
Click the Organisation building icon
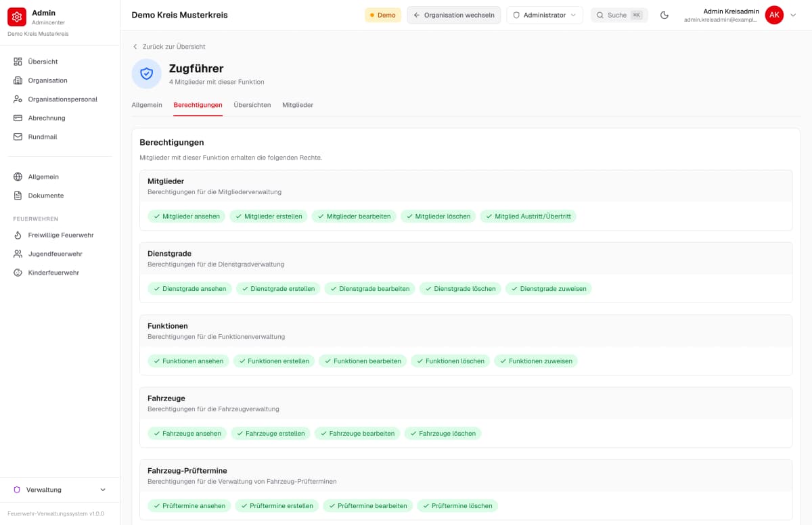(x=18, y=81)
